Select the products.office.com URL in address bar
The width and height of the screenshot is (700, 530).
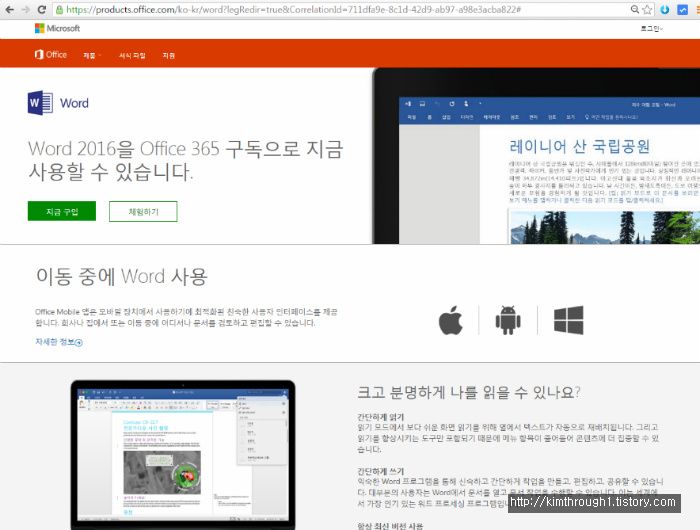coord(294,9)
